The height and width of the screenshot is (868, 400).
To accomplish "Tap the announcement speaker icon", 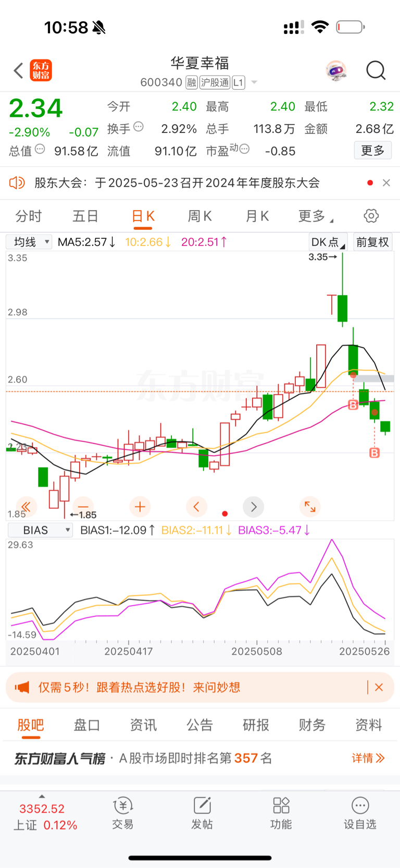I will click(17, 183).
